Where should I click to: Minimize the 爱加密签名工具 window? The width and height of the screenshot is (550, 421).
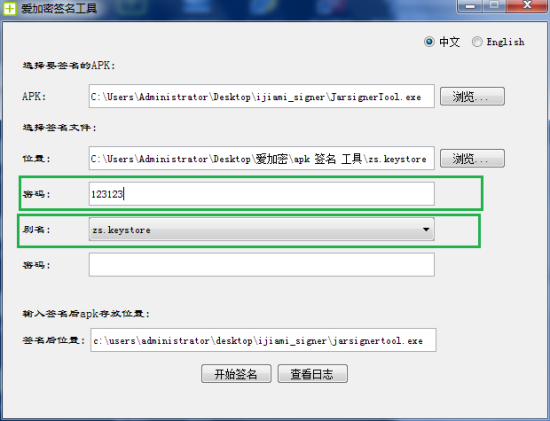coord(470,6)
